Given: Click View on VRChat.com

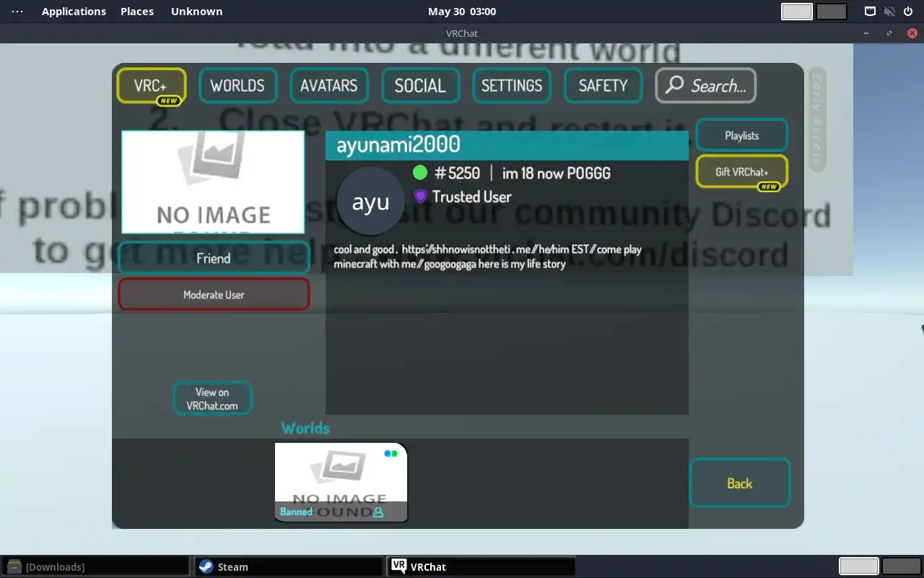Looking at the screenshot, I should [212, 398].
